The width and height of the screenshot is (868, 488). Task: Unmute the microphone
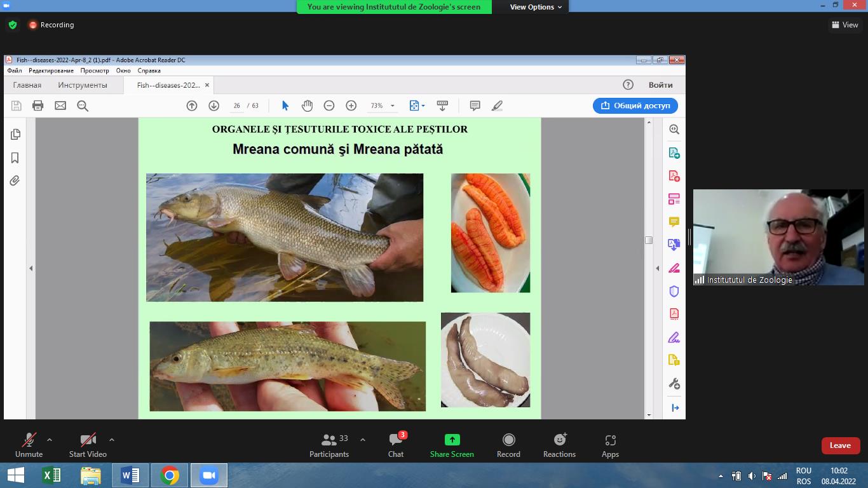[x=29, y=445]
